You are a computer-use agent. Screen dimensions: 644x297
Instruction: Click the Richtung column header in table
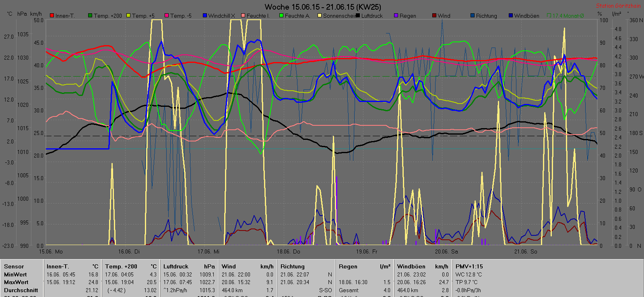(x=293, y=266)
